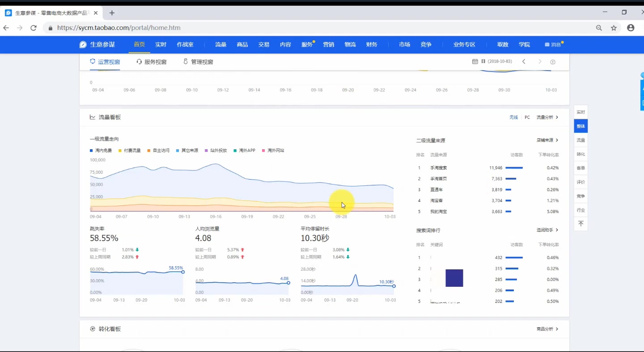Select 财务 in the navigation bar
Viewport: 644px width, 352px height.
tap(372, 45)
